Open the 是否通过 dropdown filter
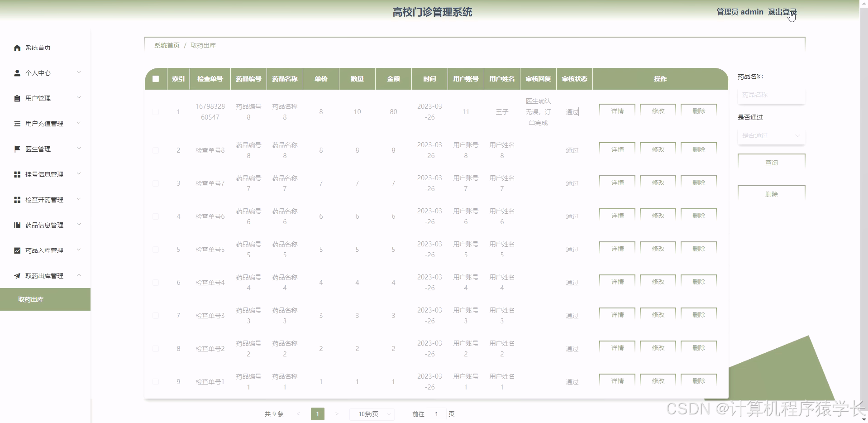868x423 pixels. [x=771, y=135]
